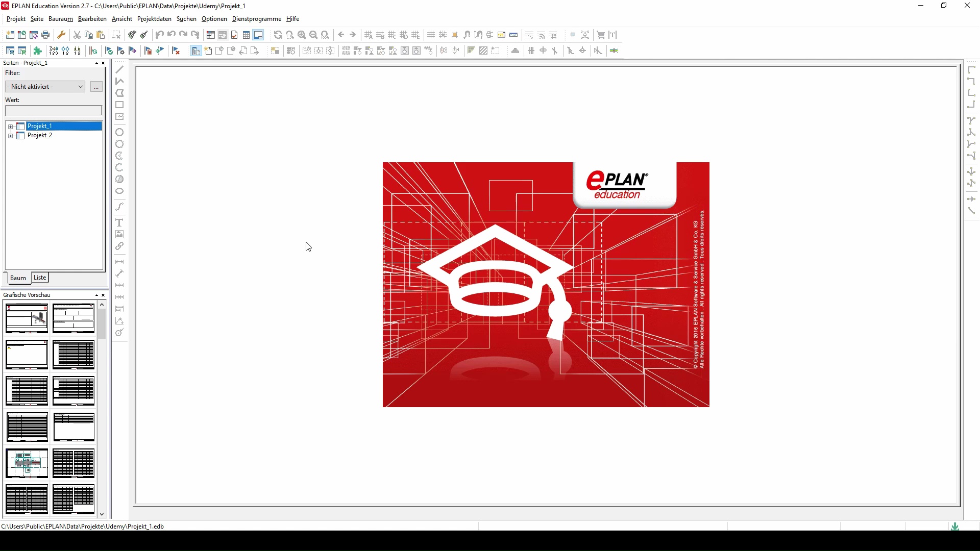Select the Rectangle drawing tool
Screen dimensions: 980x551
pyautogui.click(x=120, y=105)
